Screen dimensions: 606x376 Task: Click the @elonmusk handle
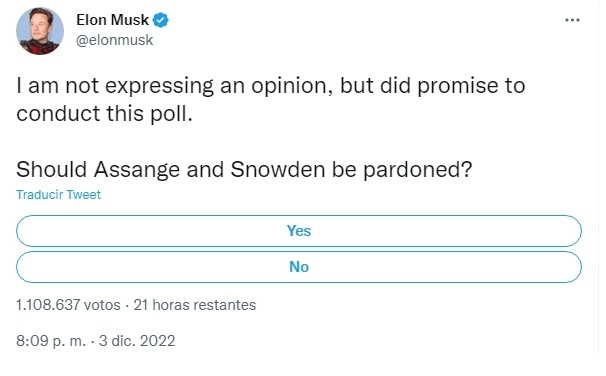[x=114, y=40]
